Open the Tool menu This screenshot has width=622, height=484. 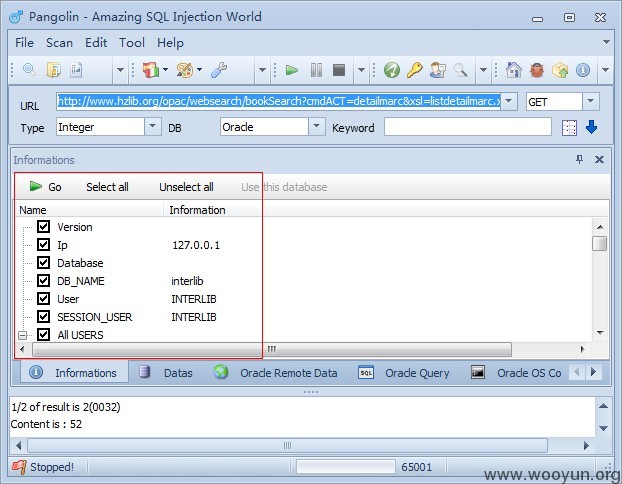tap(132, 42)
